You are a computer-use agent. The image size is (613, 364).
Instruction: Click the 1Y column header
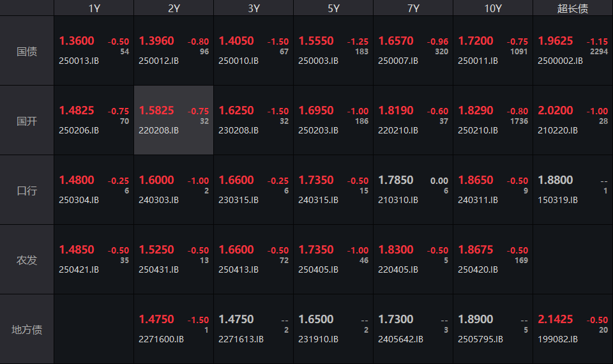pyautogui.click(x=94, y=8)
